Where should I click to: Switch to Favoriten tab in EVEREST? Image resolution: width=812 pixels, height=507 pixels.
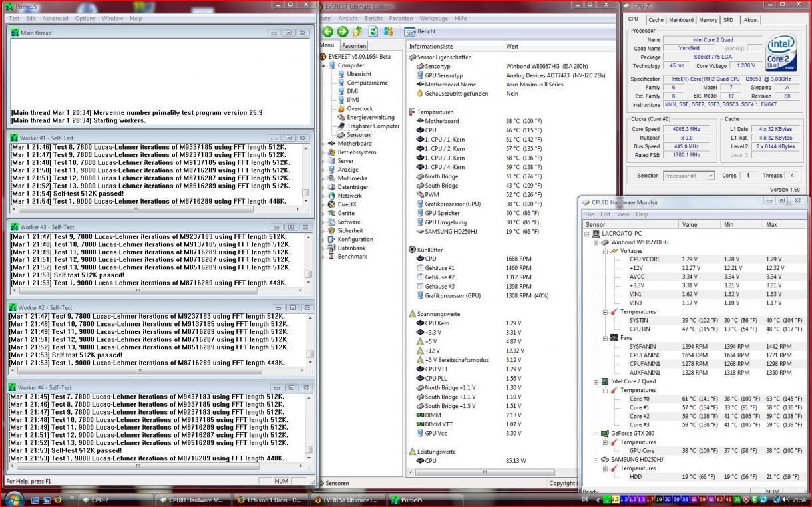pyautogui.click(x=354, y=46)
